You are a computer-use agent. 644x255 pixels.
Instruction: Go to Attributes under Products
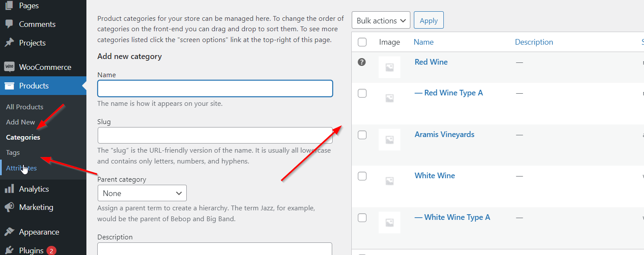point(21,168)
